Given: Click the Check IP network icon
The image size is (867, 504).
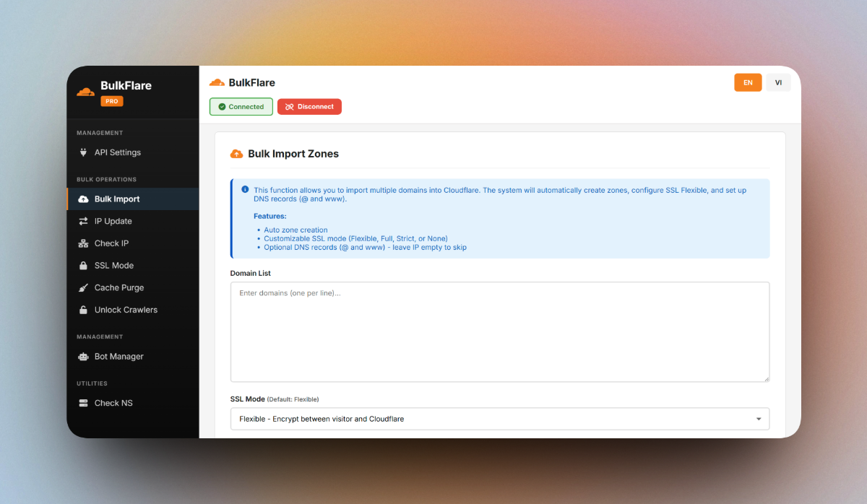Looking at the screenshot, I should (83, 243).
